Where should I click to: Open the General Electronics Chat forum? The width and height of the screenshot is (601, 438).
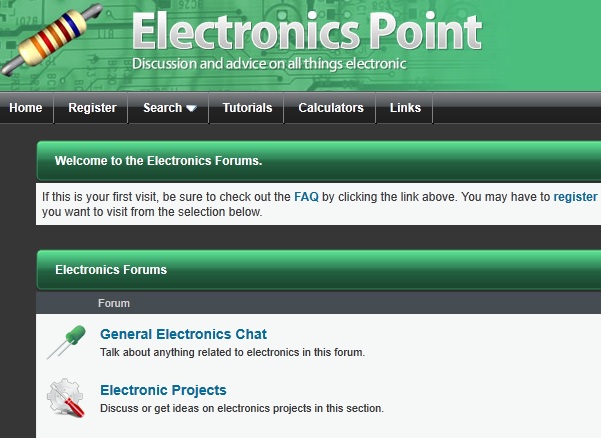click(x=183, y=334)
